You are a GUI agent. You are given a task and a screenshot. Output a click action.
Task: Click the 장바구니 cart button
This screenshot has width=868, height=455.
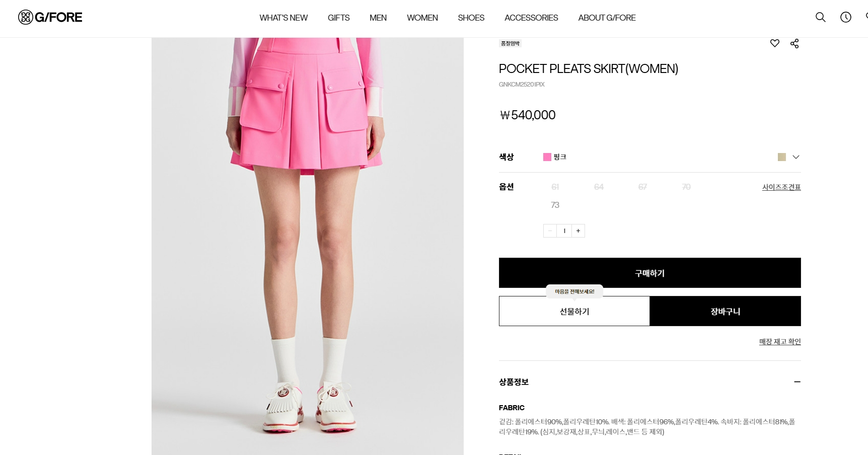coord(725,311)
